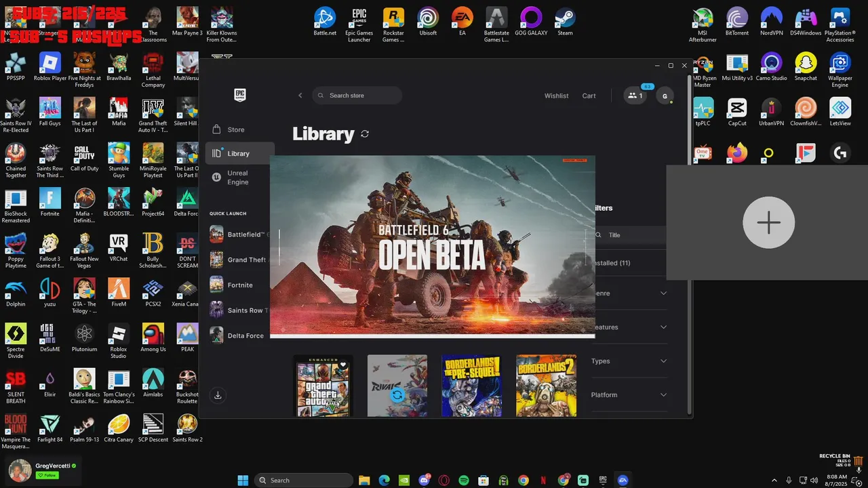Open the Battlestate Games Launcher shortcut

(x=496, y=26)
